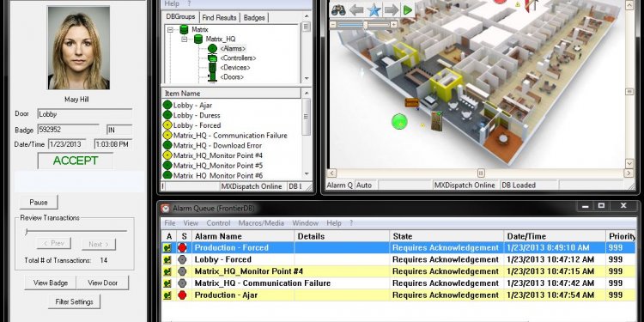This screenshot has height=322, width=644.
Task: Click the green sphere marker on the floor plan
Action: click(x=399, y=122)
